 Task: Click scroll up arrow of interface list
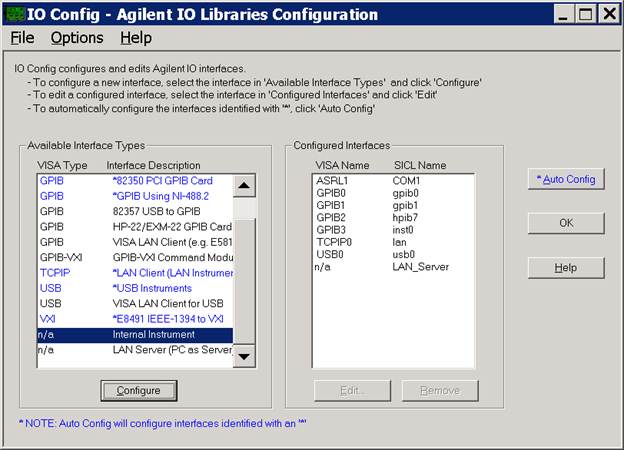[244, 185]
